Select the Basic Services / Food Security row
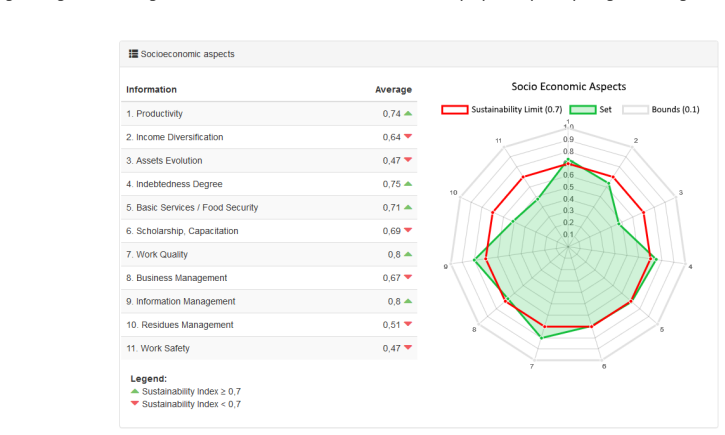This screenshot has width=725, height=435. click(x=269, y=208)
